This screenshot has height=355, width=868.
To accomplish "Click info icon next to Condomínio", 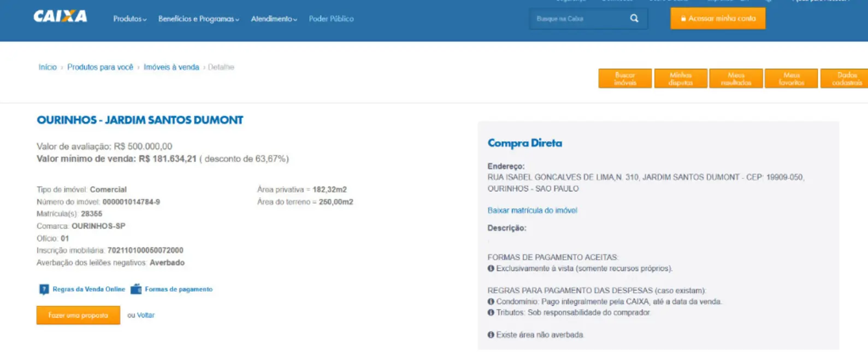I will click(x=491, y=301).
